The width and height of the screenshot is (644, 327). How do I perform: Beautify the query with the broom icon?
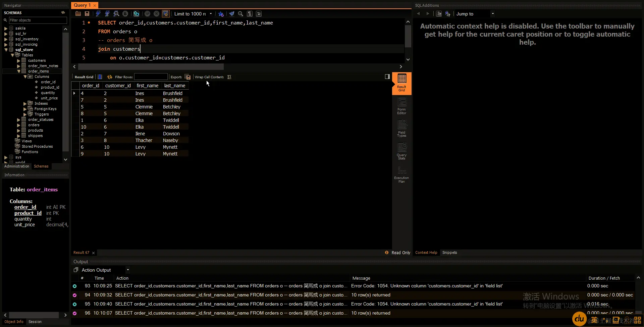[231, 14]
